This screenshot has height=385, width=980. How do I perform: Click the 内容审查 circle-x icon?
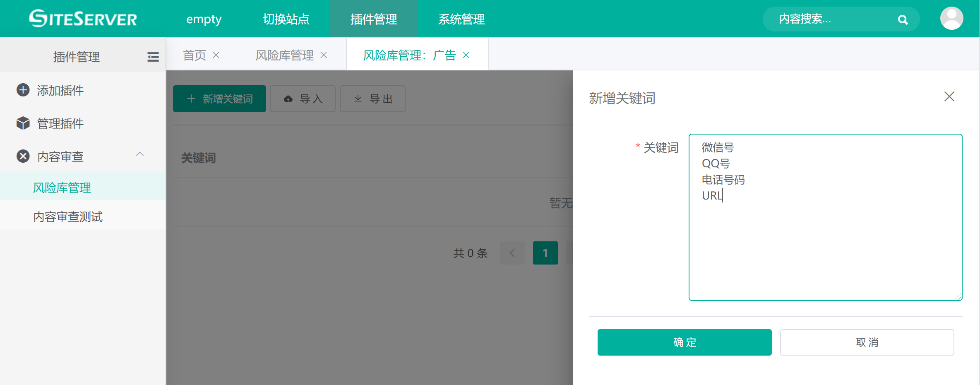[23, 156]
